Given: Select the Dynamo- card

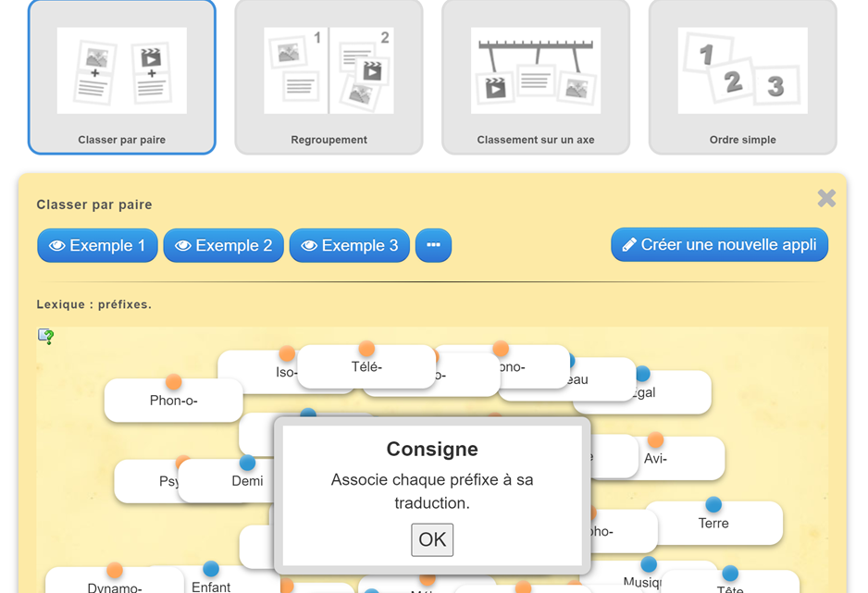Looking at the screenshot, I should point(115,581).
